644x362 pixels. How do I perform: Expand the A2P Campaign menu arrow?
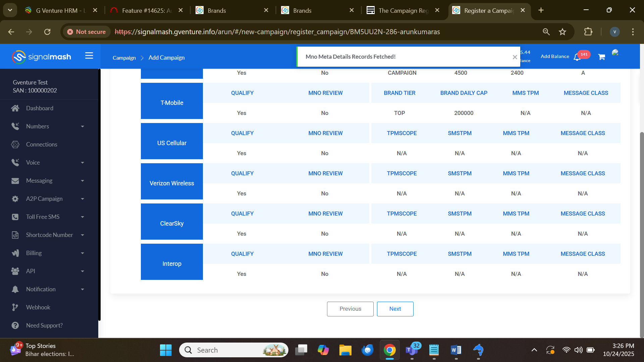coord(82,199)
